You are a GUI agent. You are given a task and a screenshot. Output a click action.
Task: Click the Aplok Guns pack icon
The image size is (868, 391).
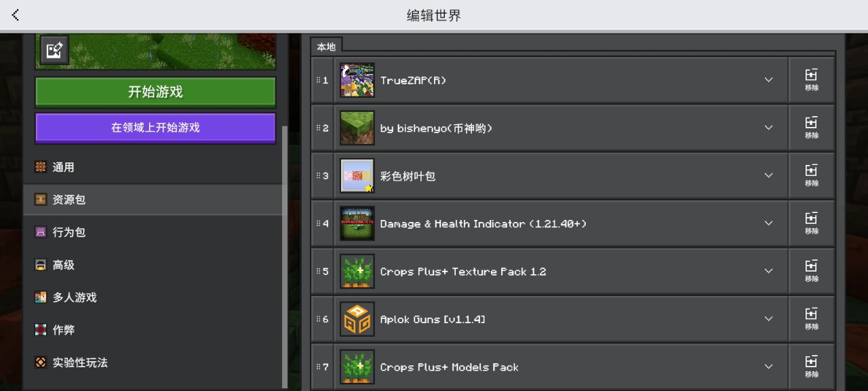point(357,319)
